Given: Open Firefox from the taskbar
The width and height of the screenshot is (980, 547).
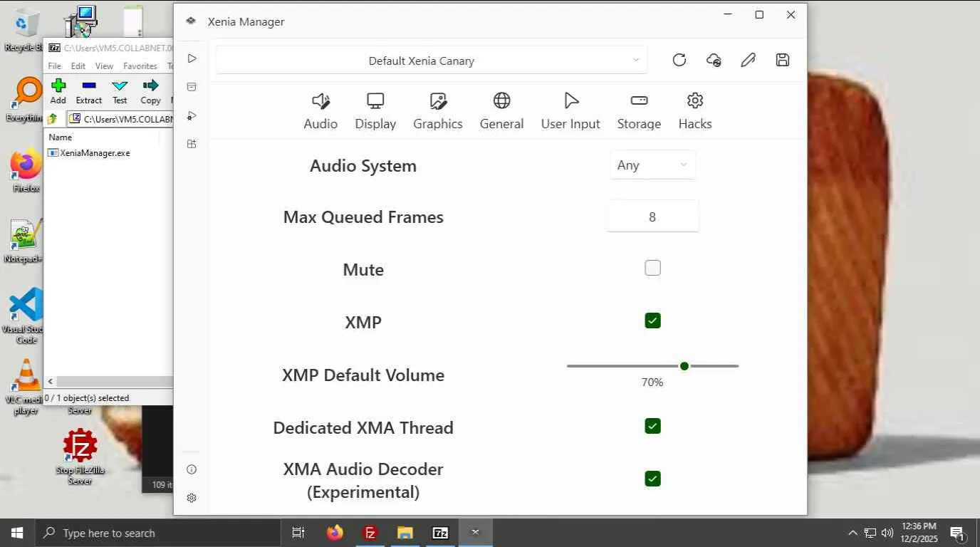Looking at the screenshot, I should (335, 533).
